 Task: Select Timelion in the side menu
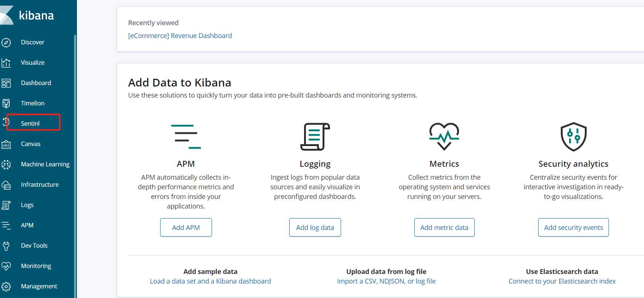point(33,103)
